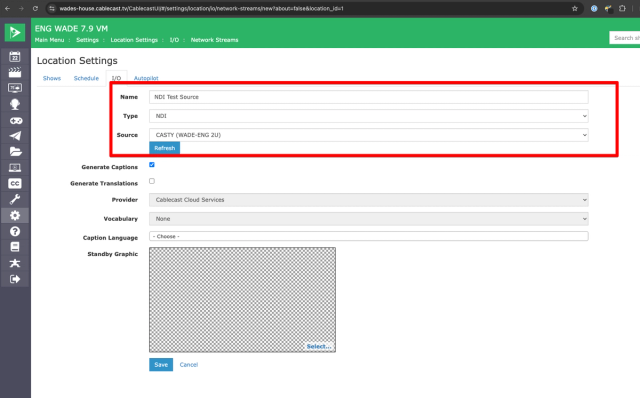
Task: Open the game controller icon in the sidebar
Action: [x=16, y=120]
